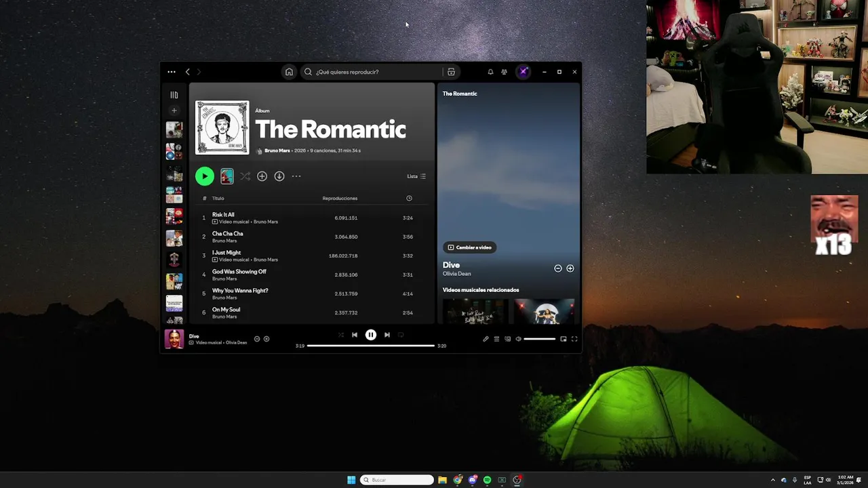Add Dive with side panel plus icon
This screenshot has width=868, height=488.
pos(570,268)
